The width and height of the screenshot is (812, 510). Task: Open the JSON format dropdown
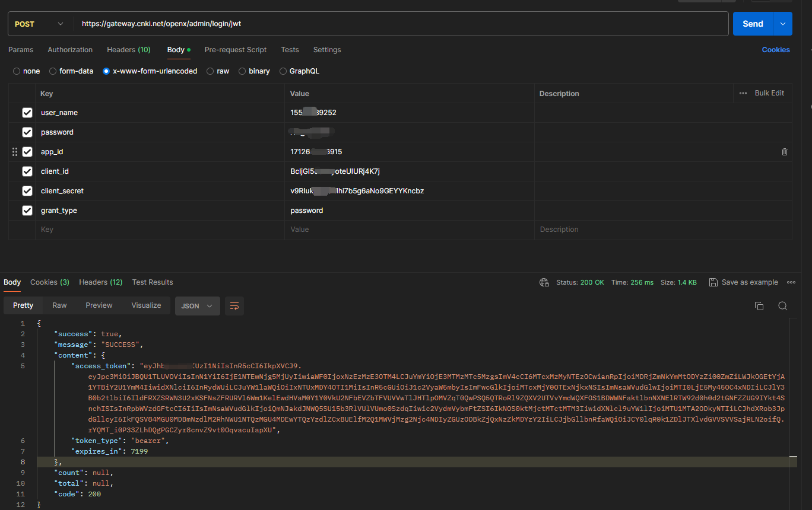pos(197,306)
